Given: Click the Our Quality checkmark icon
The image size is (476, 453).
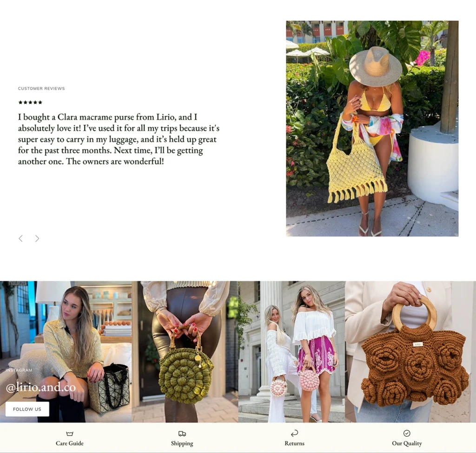Looking at the screenshot, I should 407,433.
